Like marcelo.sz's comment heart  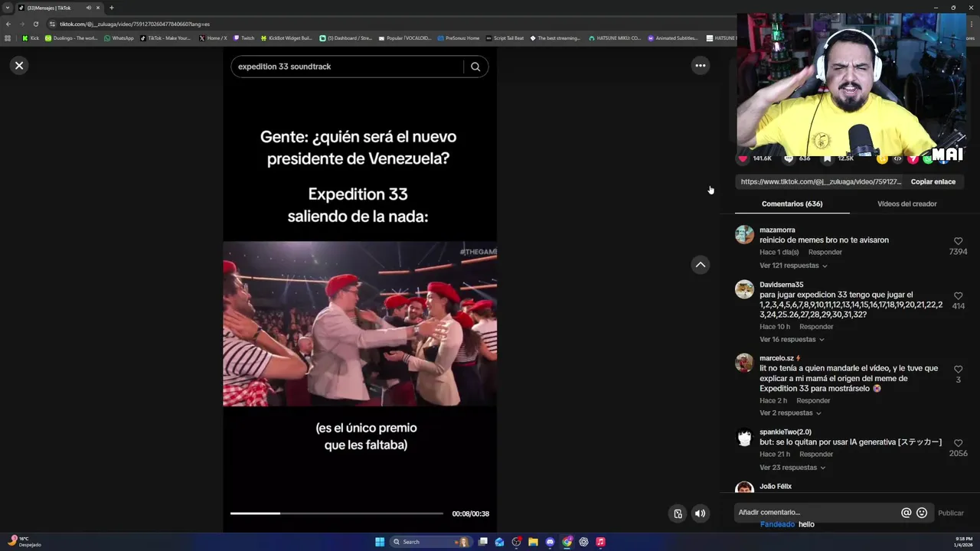click(x=958, y=369)
